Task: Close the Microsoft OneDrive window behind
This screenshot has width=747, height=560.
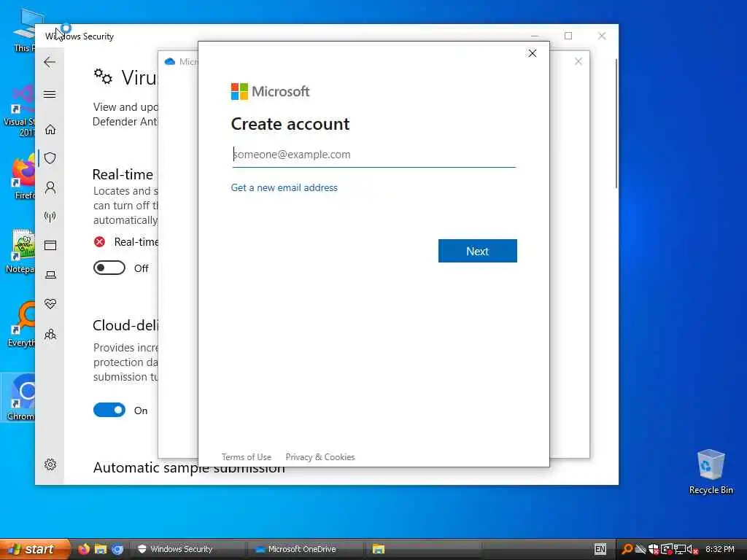Action: 578,61
